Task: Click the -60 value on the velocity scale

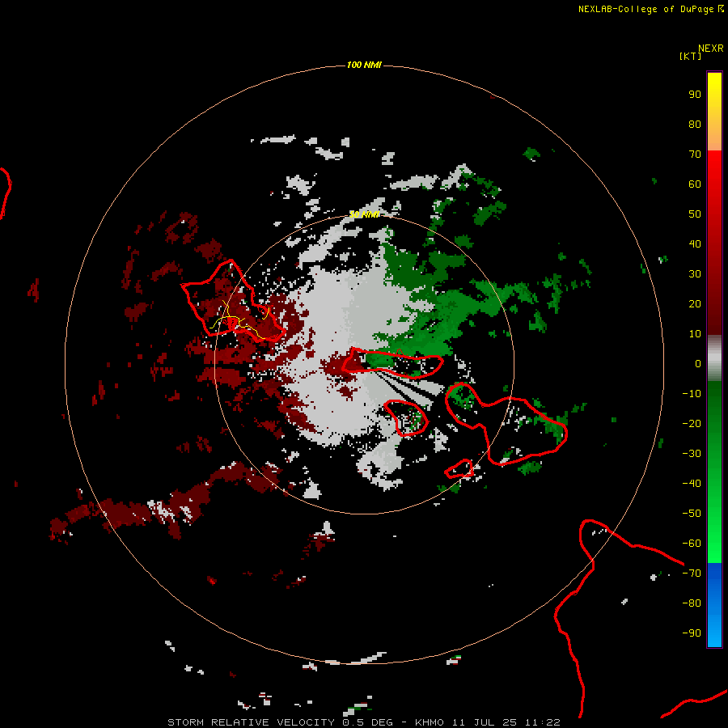Action: tap(692, 544)
